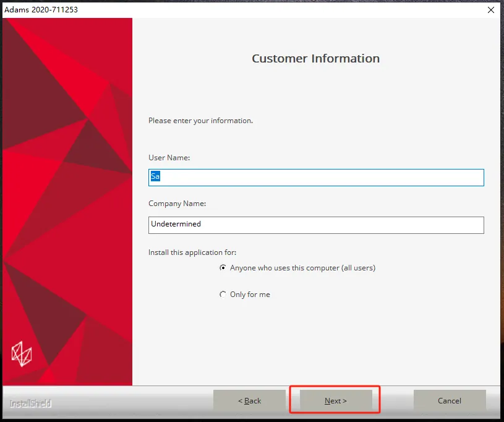
Task: Click the Next button
Action: click(336, 400)
